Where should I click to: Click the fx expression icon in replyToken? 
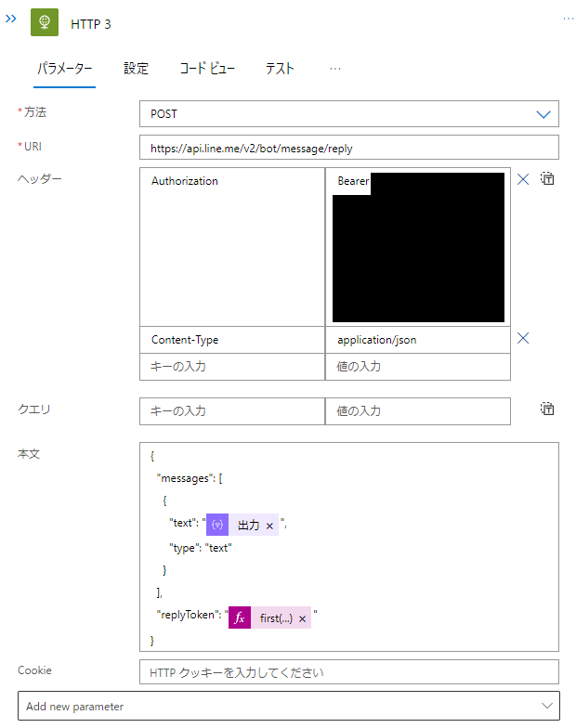coord(240,617)
